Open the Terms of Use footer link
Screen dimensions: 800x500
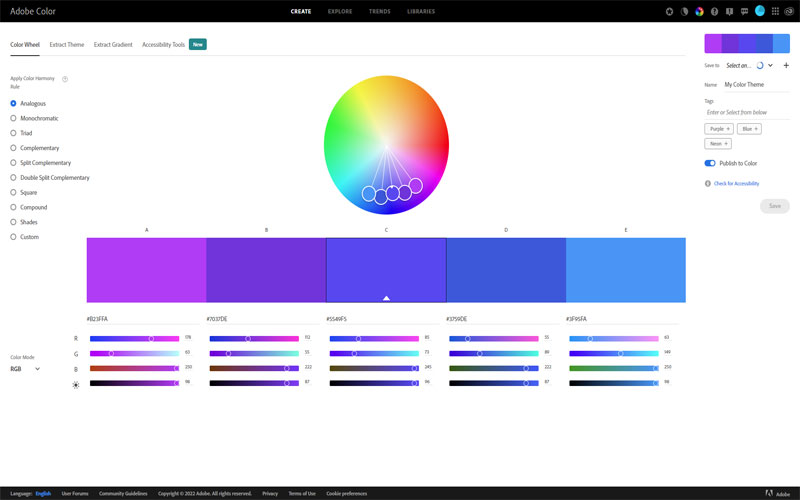pyautogui.click(x=302, y=493)
